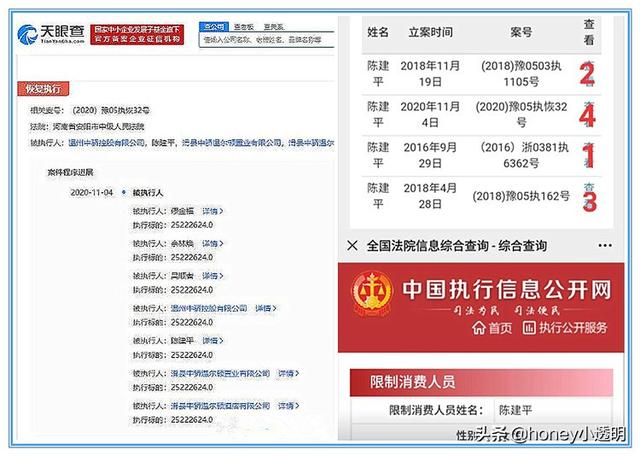Open 温州中骄控股有限公司 link in the top 被执行人 line

(x=107, y=143)
